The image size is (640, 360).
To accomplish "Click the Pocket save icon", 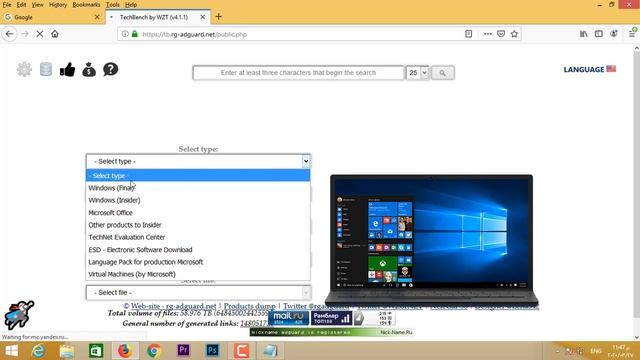I will pos(501,34).
